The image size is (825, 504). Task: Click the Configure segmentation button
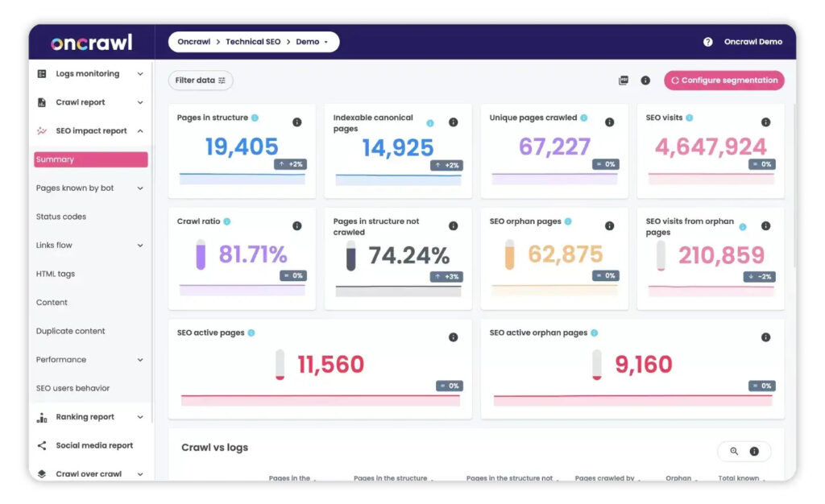pyautogui.click(x=723, y=81)
